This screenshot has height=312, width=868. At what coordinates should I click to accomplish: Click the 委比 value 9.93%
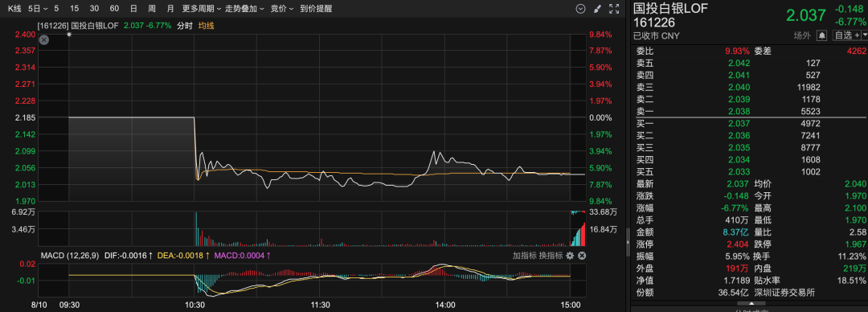(737, 51)
